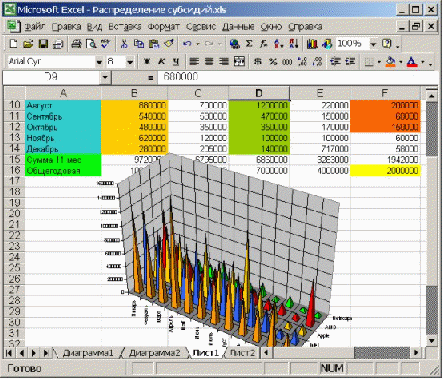Image resolution: width=443 pixels, height=379 pixels.
Task: Switch to the Диаграмма1 sheet tab
Action: (x=88, y=353)
